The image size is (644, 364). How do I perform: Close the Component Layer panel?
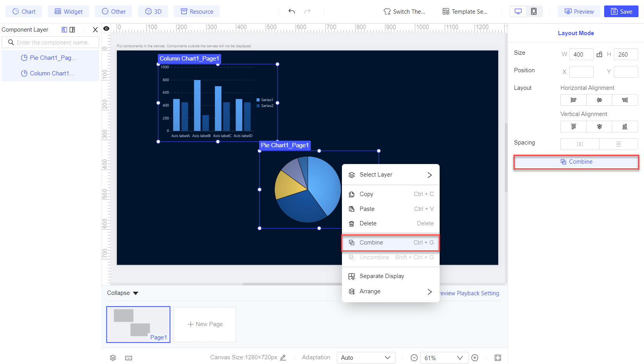(95, 30)
